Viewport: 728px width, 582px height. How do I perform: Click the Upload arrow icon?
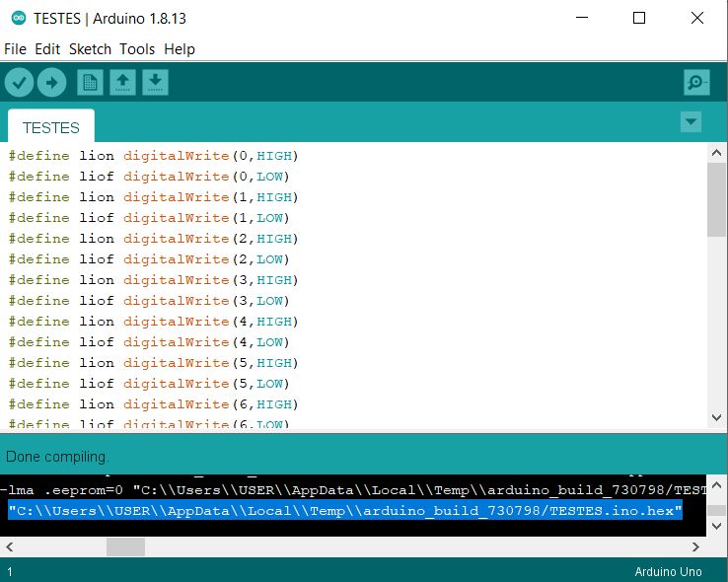[51, 83]
